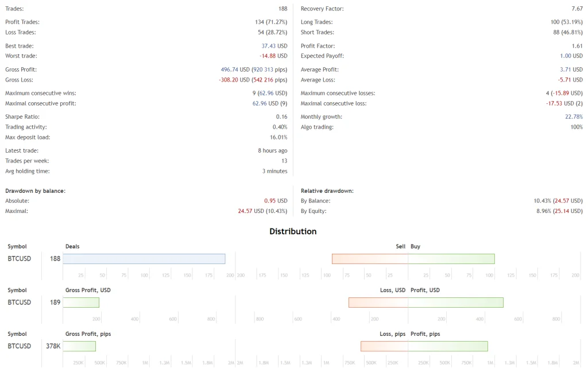Viewport: 588px width, 372px height.
Task: Click the 378K value in pips row
Action: pyautogui.click(x=53, y=346)
